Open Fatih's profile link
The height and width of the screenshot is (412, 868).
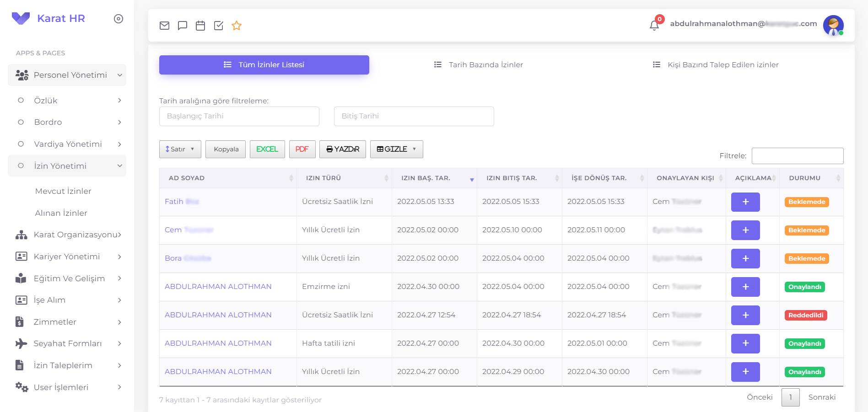pos(181,201)
